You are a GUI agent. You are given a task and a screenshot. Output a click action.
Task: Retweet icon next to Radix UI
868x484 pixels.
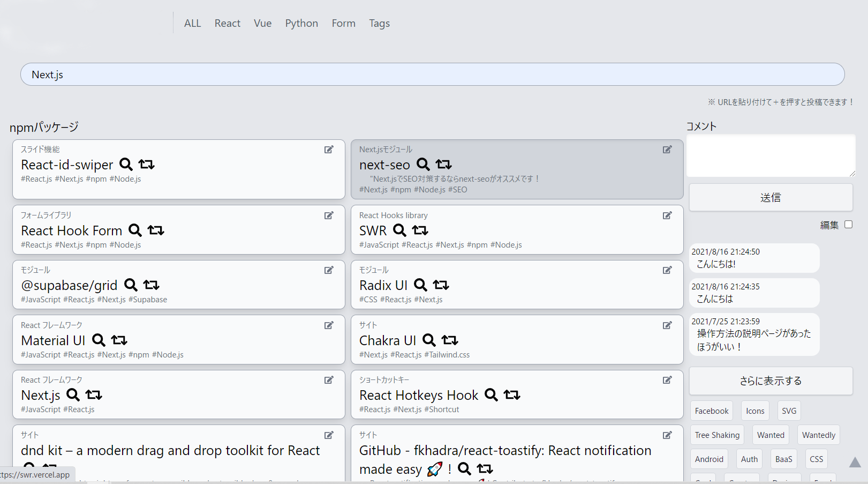[x=441, y=285]
